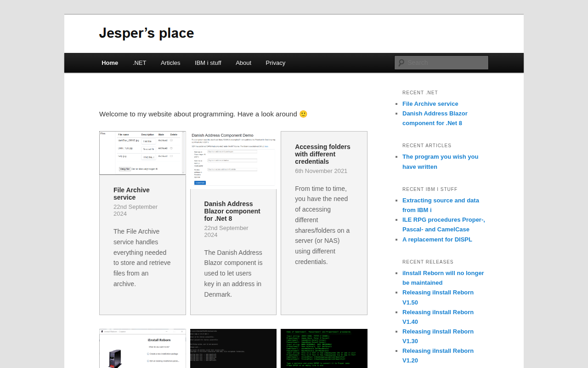Navigate to the Articles menu item

pos(170,63)
